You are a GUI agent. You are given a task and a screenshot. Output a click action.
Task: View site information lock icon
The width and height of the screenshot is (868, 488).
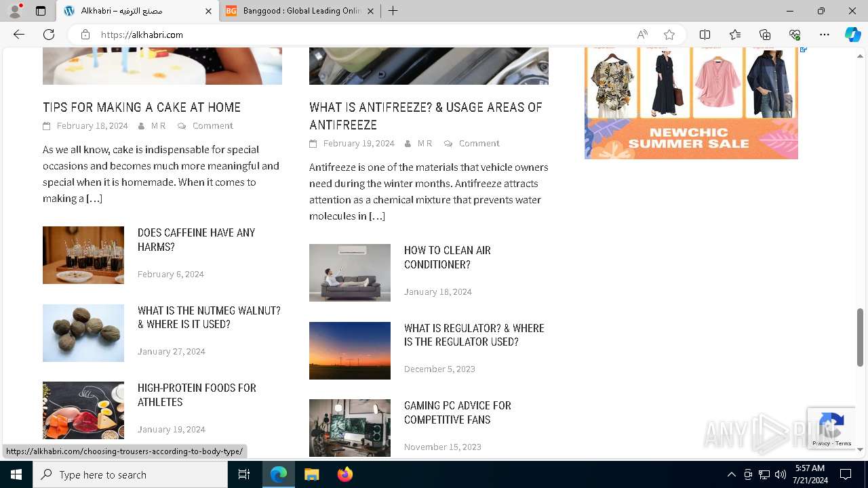pyautogui.click(x=85, y=35)
